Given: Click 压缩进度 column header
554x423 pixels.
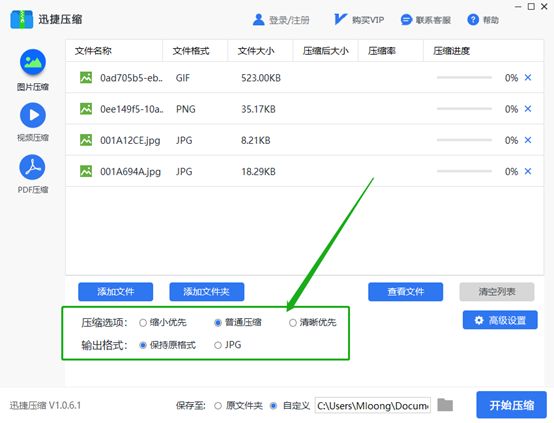Looking at the screenshot, I should pos(452,51).
